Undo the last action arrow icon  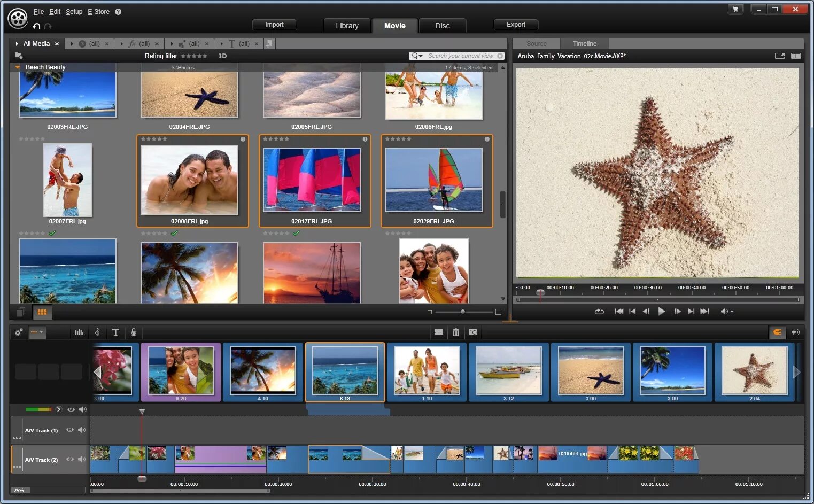point(36,26)
